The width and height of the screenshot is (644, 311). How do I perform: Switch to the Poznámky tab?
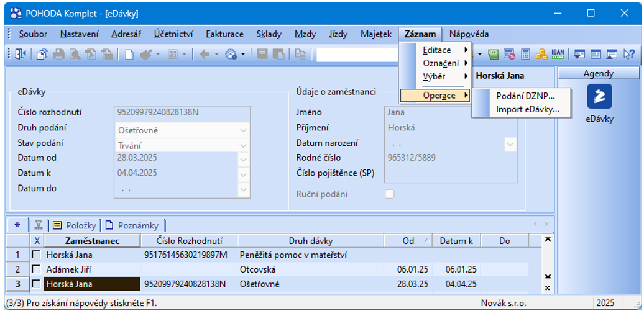click(134, 225)
